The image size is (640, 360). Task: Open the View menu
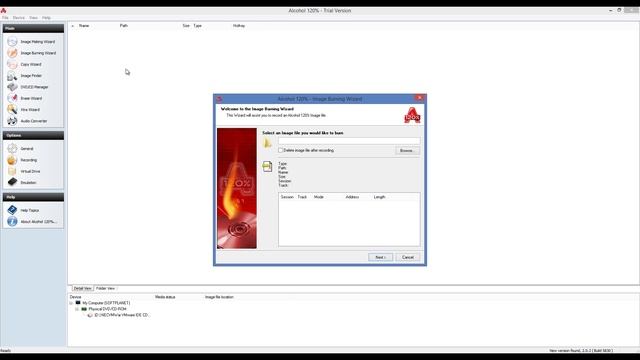pyautogui.click(x=33, y=18)
